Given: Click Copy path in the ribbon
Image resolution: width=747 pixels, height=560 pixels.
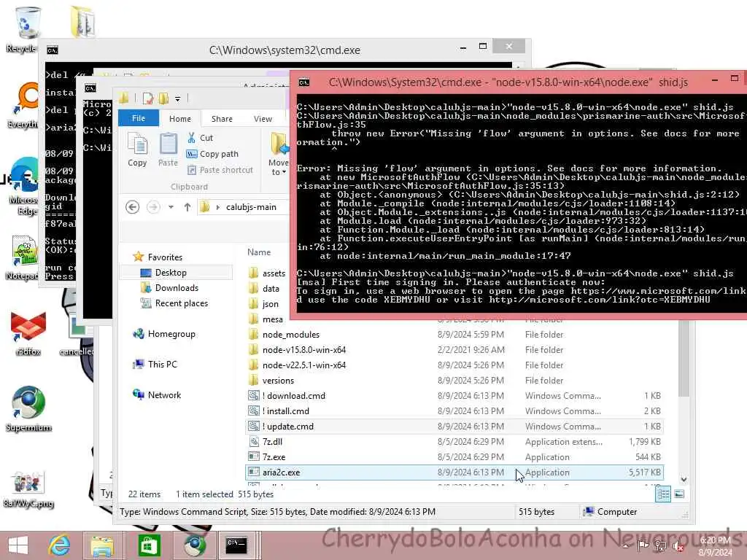Looking at the screenshot, I should 212,154.
